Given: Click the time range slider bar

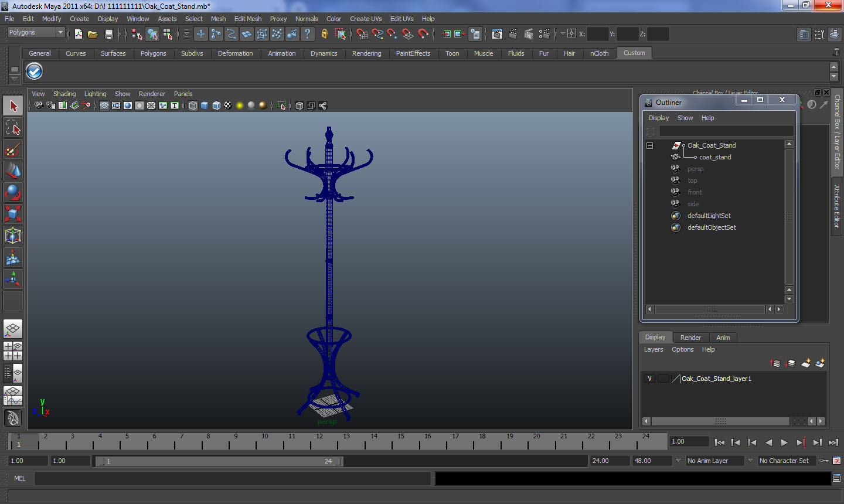Looking at the screenshot, I should 219,461.
